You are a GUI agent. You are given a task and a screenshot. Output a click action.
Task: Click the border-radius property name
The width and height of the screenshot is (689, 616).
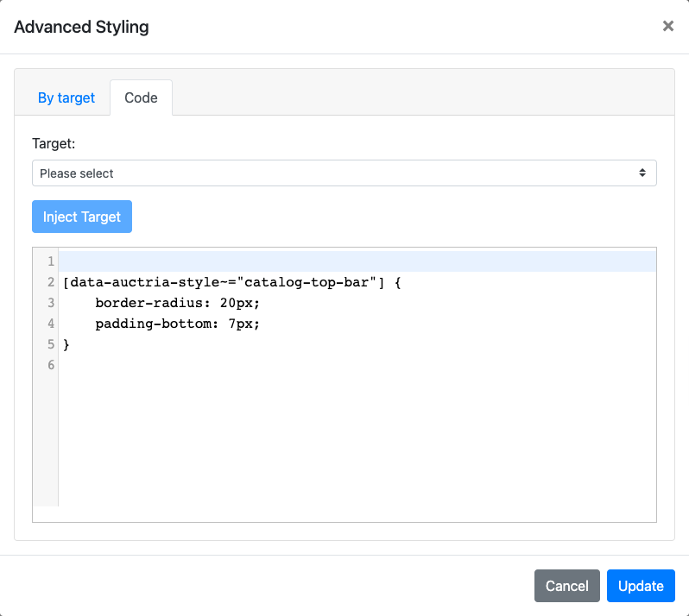142,303
